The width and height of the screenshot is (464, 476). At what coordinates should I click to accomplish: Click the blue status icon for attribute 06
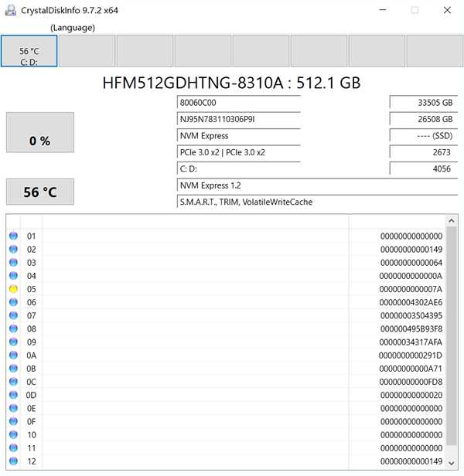13,302
